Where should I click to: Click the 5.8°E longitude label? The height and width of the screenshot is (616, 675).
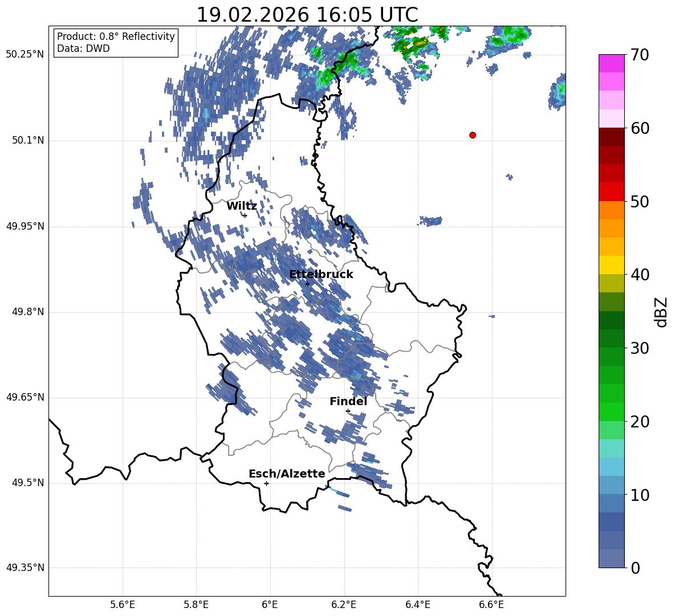tap(196, 605)
